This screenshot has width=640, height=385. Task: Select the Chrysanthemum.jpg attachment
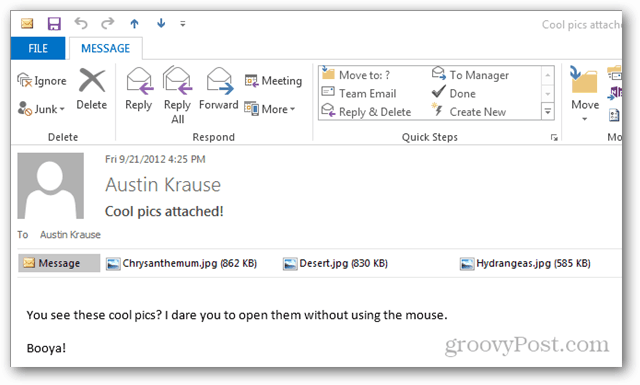click(x=182, y=264)
